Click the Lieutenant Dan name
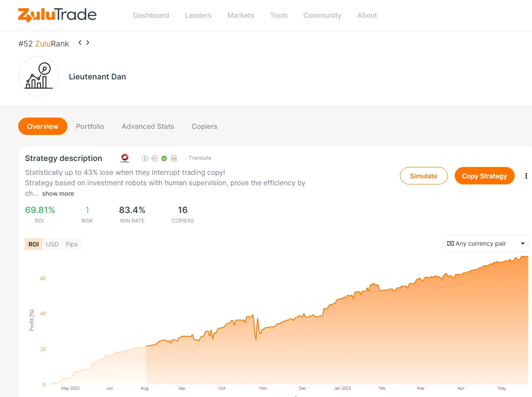532x397 pixels. 97,77
